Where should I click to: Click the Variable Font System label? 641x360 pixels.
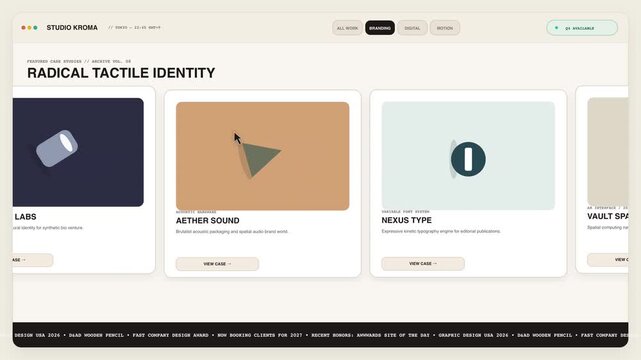coord(405,212)
